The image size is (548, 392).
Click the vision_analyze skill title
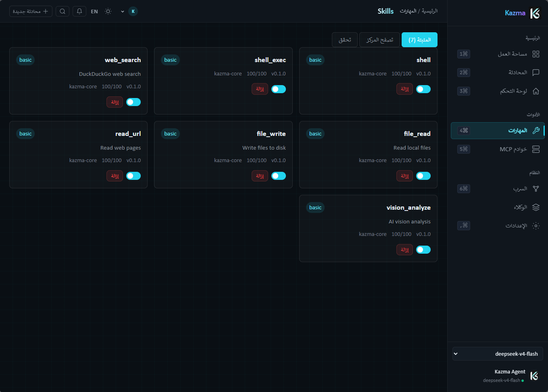(x=408, y=208)
